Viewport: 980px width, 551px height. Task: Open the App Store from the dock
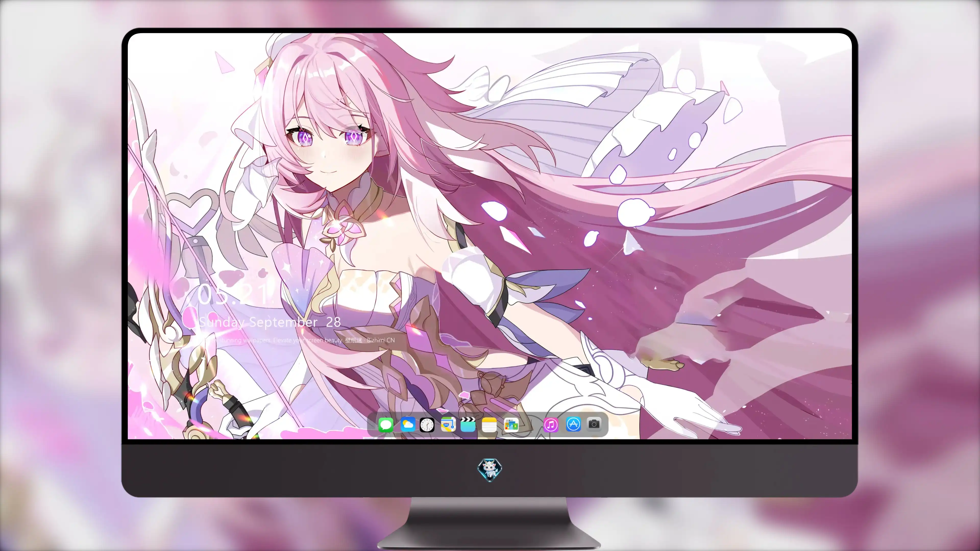click(573, 424)
